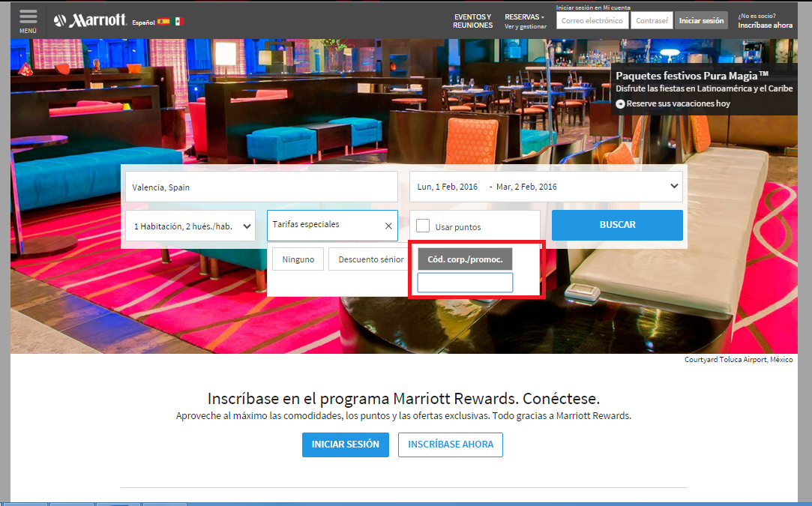Select the Descuento sénior option
The height and width of the screenshot is (506, 812).
point(370,259)
